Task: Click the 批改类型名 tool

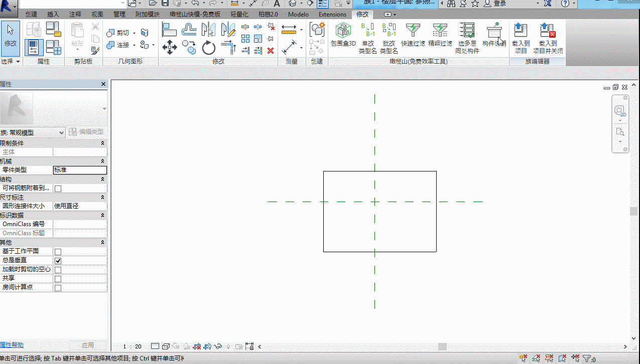Action: point(389,39)
